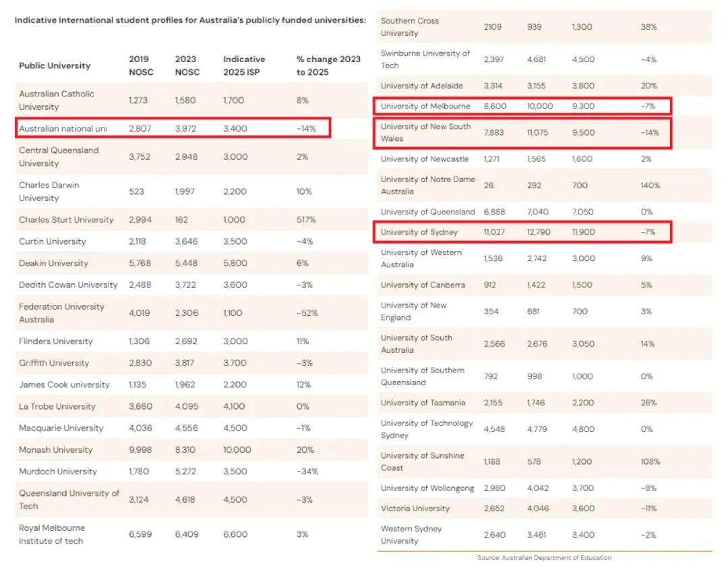
Task: Select the University of Sydney cell
Action: tap(419, 232)
